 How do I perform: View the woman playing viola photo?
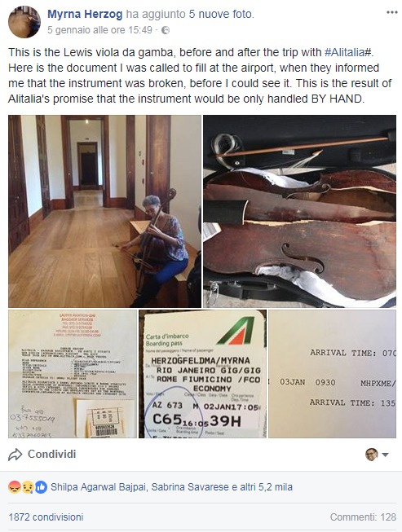coord(104,211)
